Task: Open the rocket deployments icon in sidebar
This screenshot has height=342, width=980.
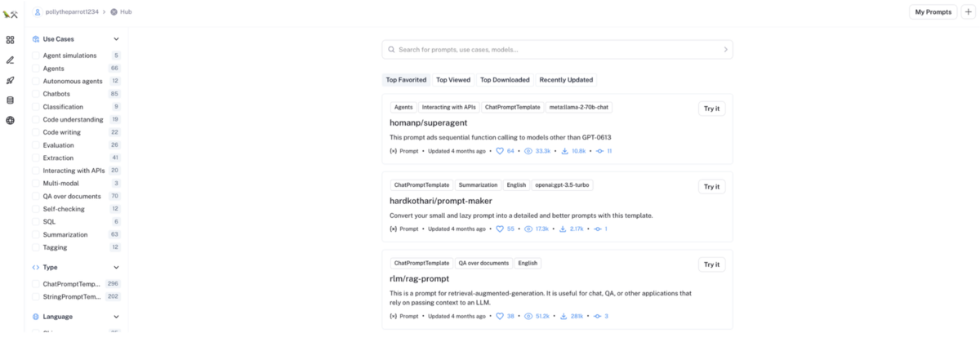Action: pyautogui.click(x=10, y=80)
